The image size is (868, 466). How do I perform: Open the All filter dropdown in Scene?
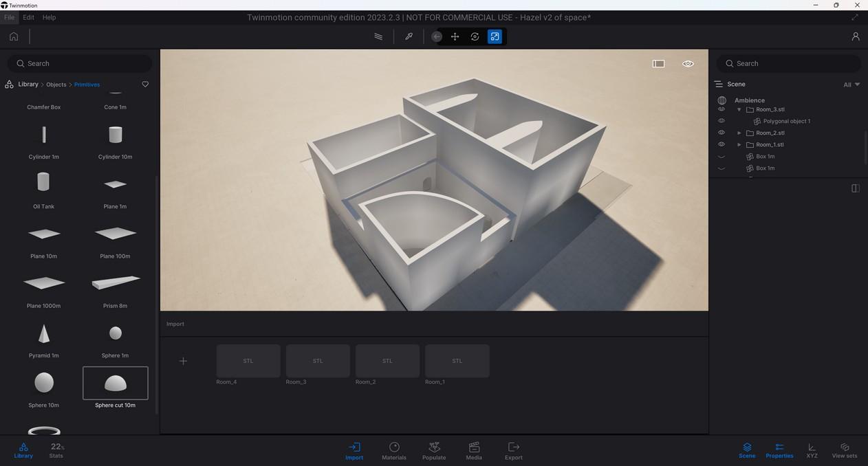click(x=851, y=85)
